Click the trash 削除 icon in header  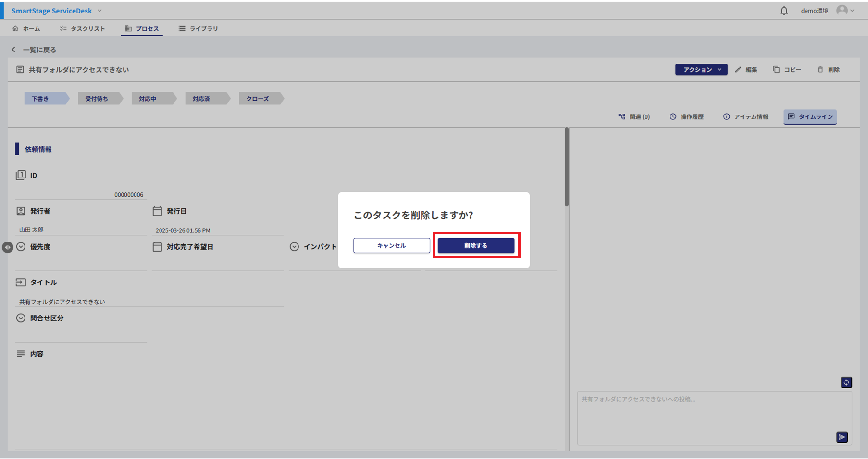click(820, 70)
